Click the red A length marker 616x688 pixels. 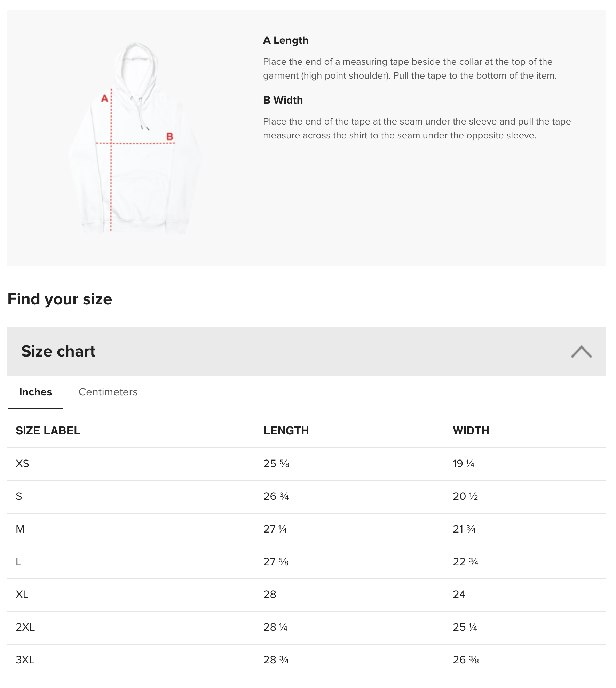(104, 98)
